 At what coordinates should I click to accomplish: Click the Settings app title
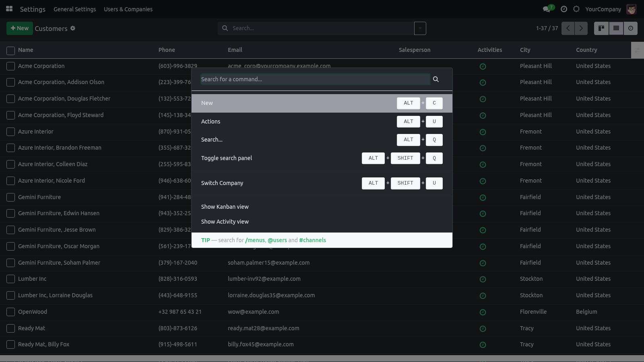(33, 9)
